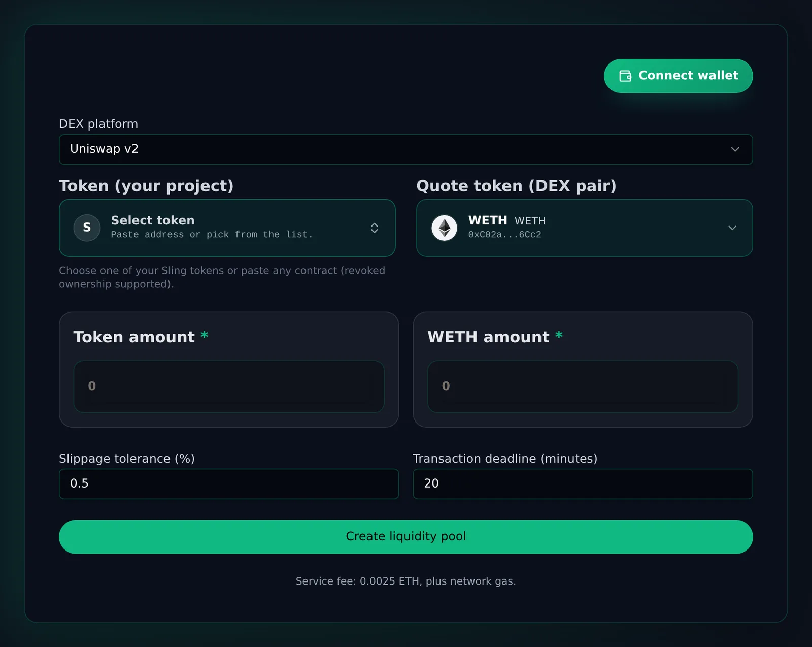Image resolution: width=812 pixels, height=647 pixels.
Task: Click the 0xC02a...6Cc2 contract address text
Action: tap(504, 235)
